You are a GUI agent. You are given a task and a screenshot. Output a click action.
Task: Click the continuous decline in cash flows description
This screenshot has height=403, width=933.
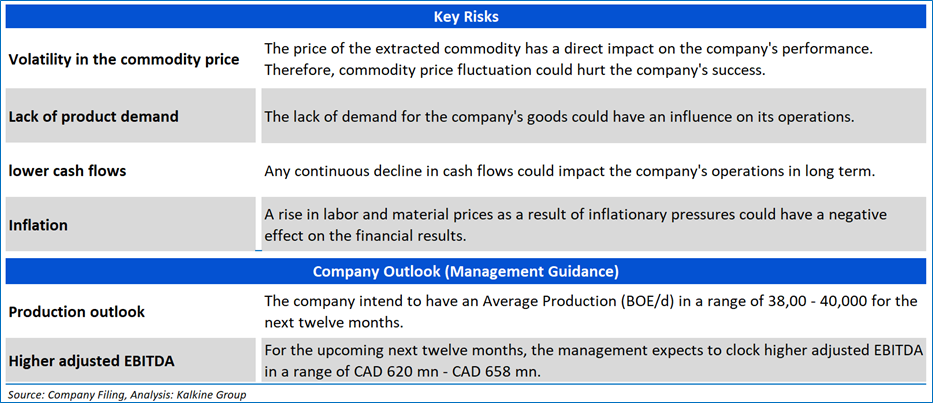[570, 171]
